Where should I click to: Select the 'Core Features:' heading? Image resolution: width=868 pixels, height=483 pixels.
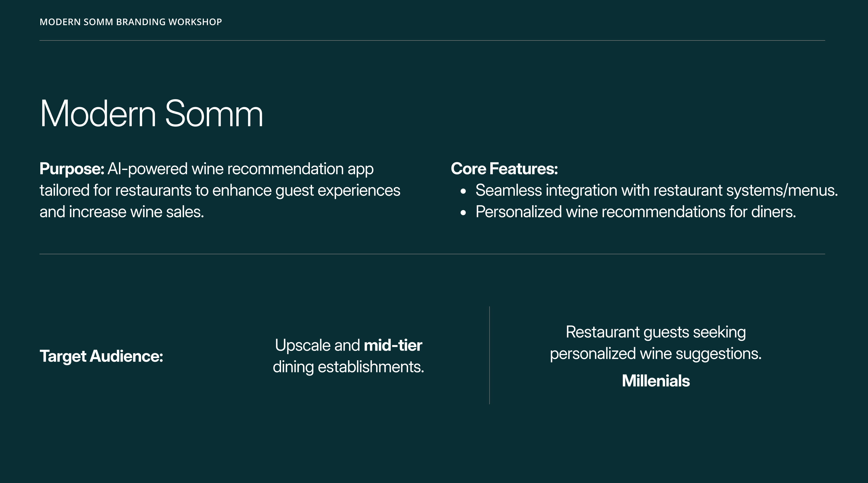(x=504, y=169)
